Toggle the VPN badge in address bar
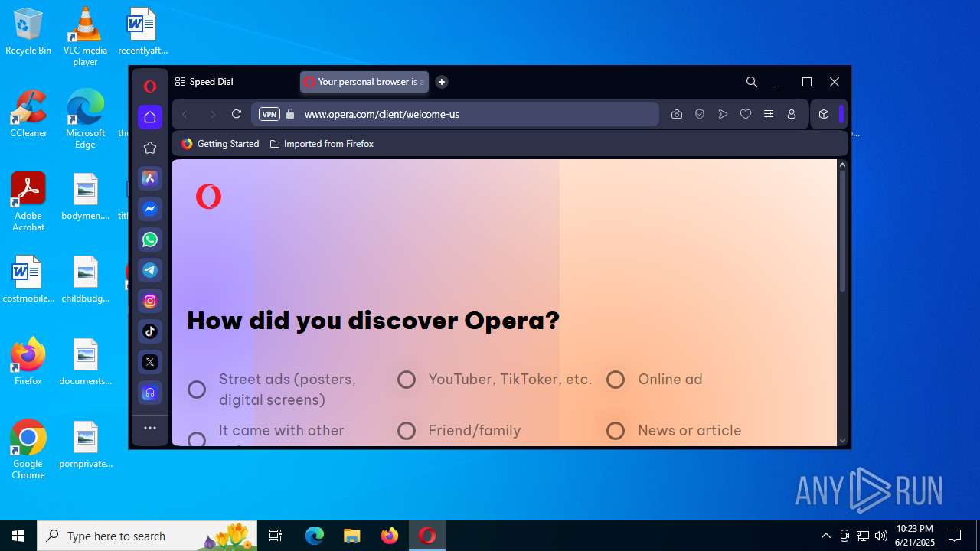The width and height of the screenshot is (980, 551). click(269, 114)
